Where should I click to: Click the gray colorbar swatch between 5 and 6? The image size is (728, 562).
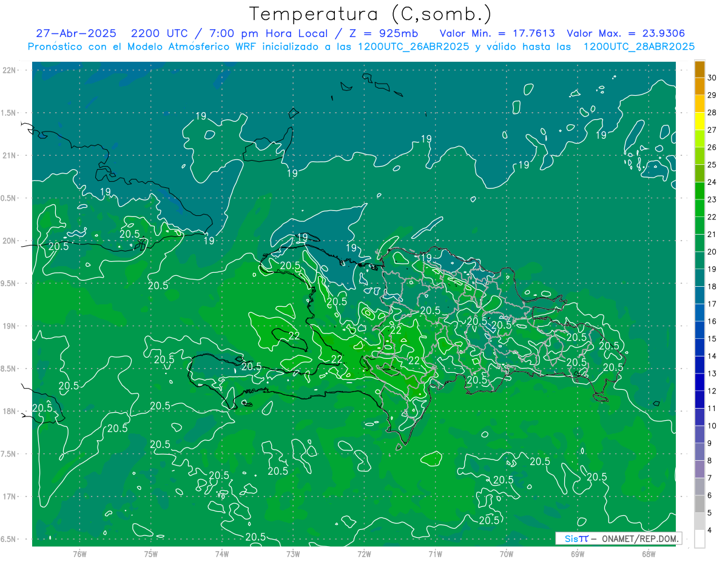(699, 504)
